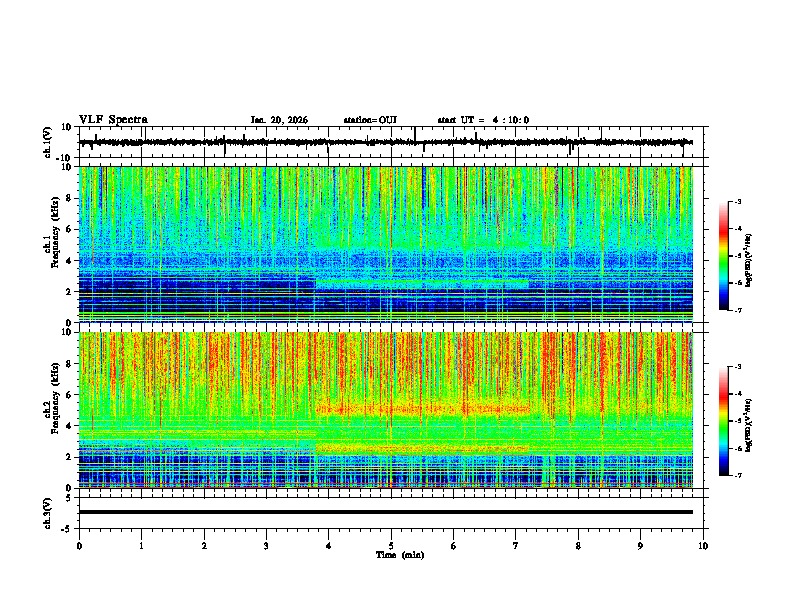The image size is (792, 612).
Task: Click the ch.1 "Frequency (kHz)" axis label
Action: (55, 233)
